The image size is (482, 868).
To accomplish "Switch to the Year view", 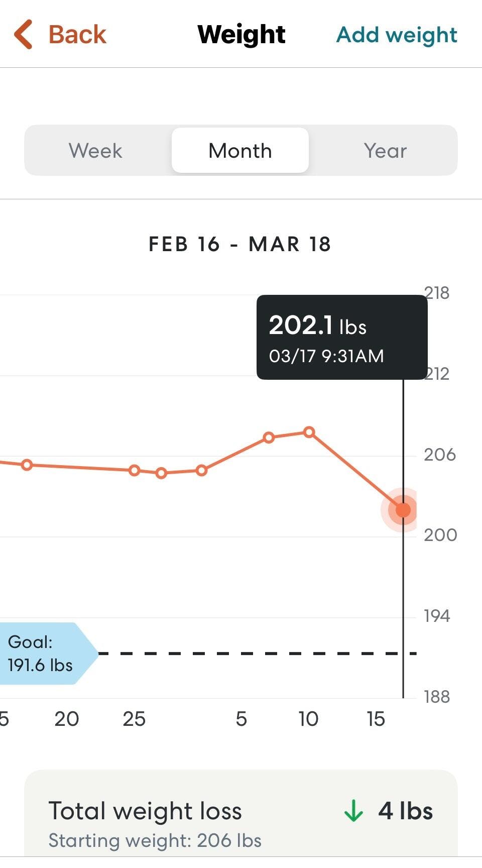I will 385,151.
